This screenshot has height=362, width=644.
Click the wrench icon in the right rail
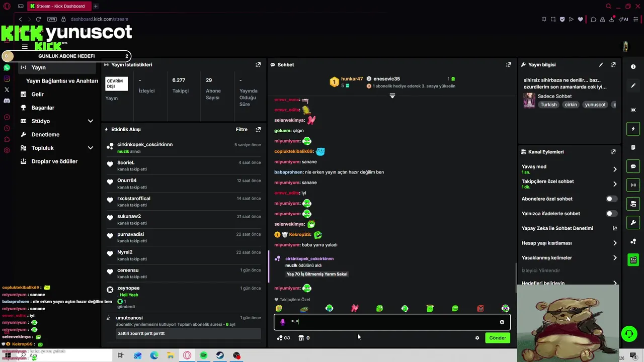click(x=633, y=222)
